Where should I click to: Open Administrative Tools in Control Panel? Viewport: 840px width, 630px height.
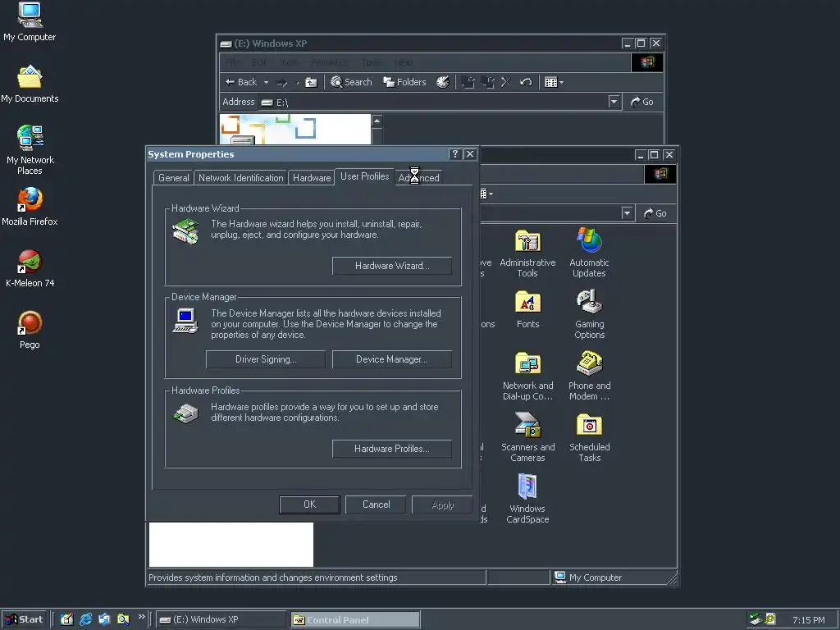pyautogui.click(x=527, y=253)
